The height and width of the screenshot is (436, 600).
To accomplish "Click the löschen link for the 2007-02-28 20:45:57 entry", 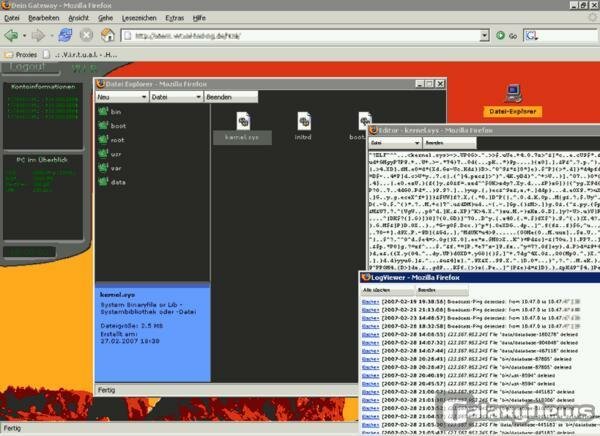I will [370, 384].
